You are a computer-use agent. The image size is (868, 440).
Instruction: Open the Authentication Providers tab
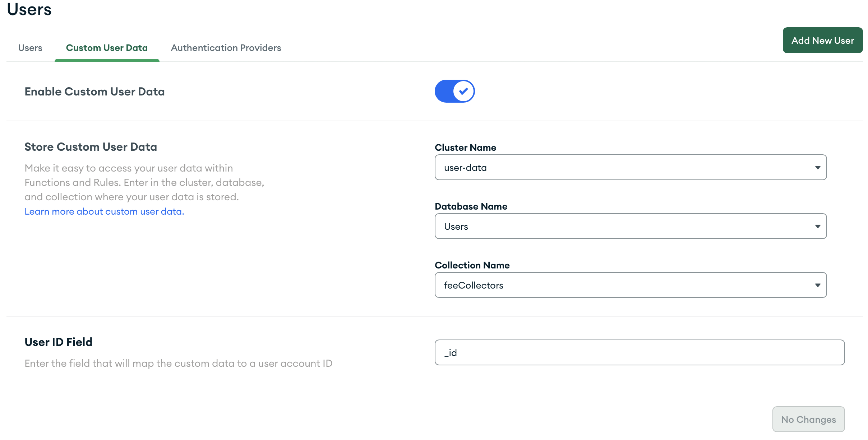(226, 48)
